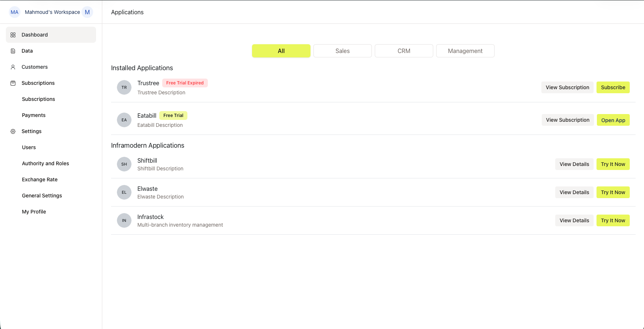Click the Eatabill app name
The height and width of the screenshot is (329, 644).
(x=147, y=116)
